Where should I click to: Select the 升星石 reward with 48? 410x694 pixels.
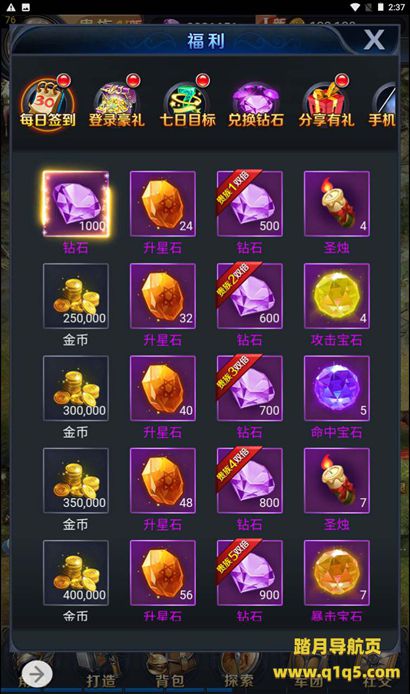(163, 481)
